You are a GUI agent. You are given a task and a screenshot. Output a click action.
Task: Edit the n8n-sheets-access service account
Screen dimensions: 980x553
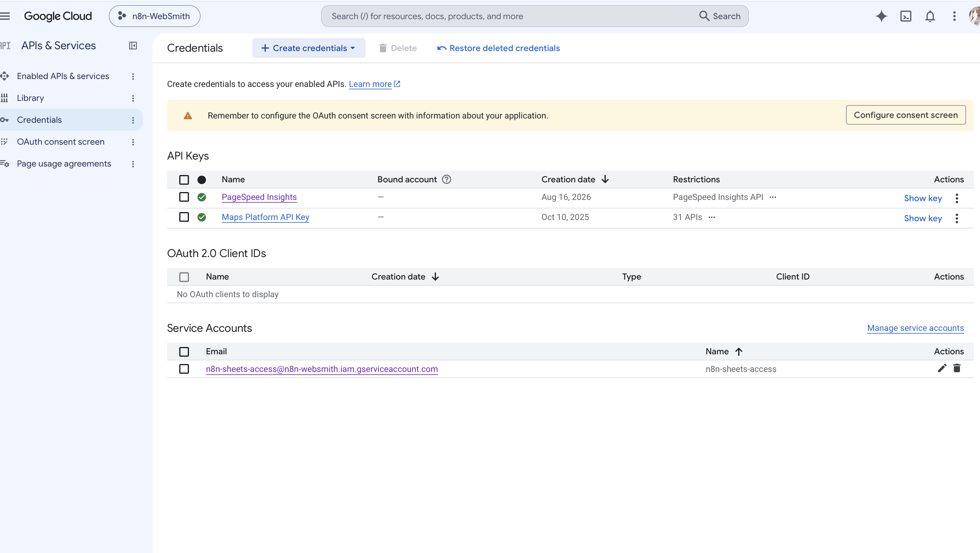click(x=942, y=368)
